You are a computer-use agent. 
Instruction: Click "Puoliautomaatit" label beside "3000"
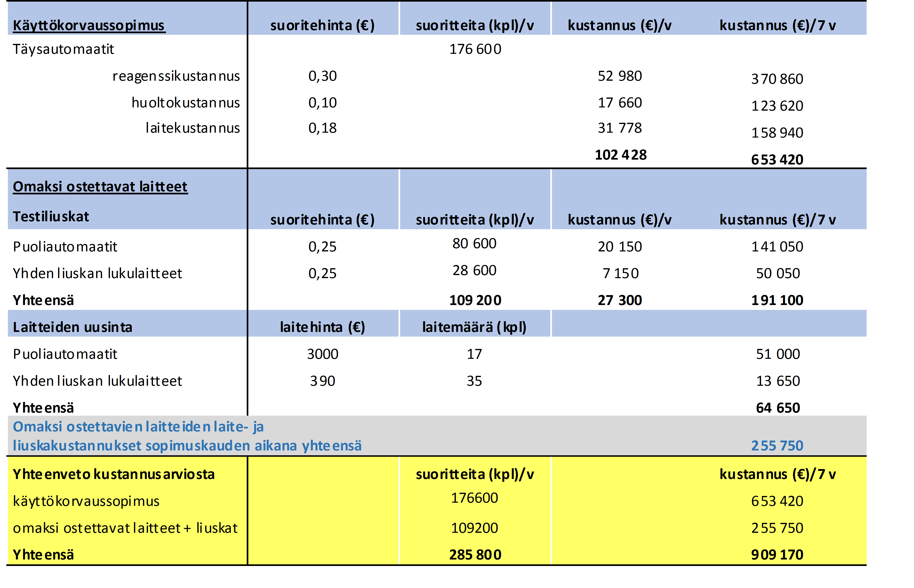(65, 354)
